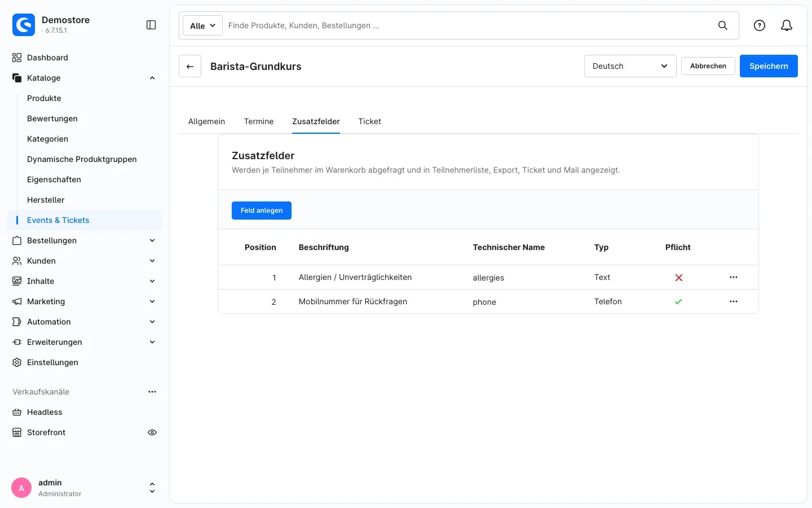This screenshot has height=508, width=812.
Task: Click the Marketing megaphone icon
Action: (x=17, y=301)
